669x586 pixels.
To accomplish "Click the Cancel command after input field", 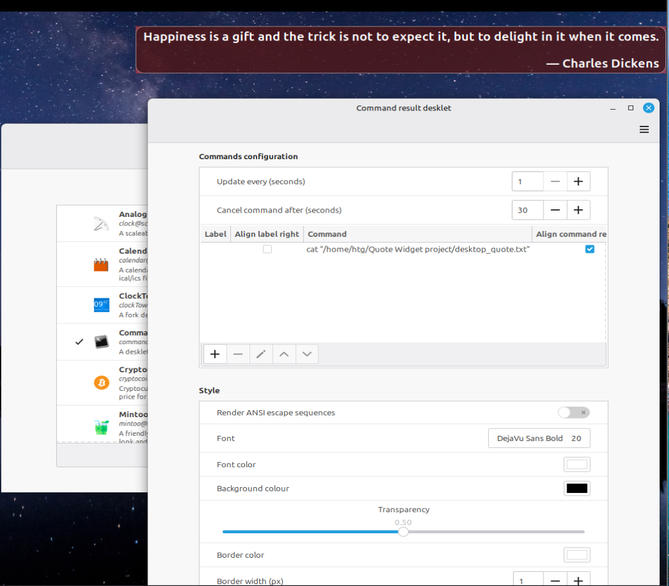I will (528, 210).
